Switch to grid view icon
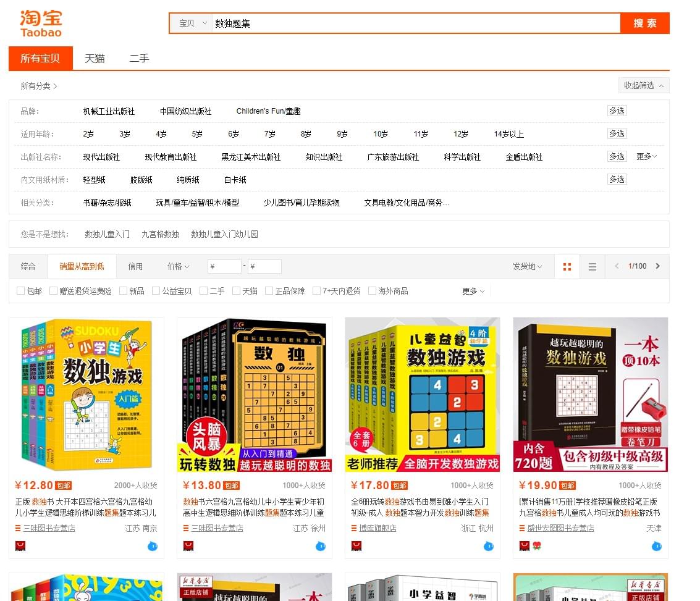 pyautogui.click(x=567, y=267)
